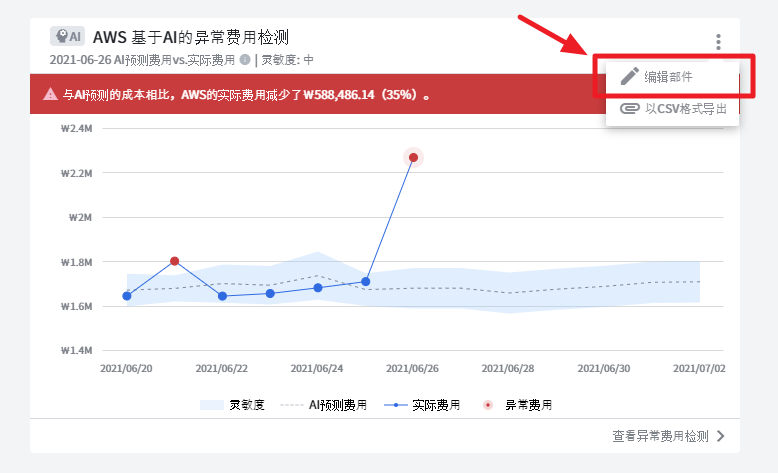This screenshot has height=473, width=778.
Task: Click the blue data point at 2021/06/22
Action: coord(222,296)
